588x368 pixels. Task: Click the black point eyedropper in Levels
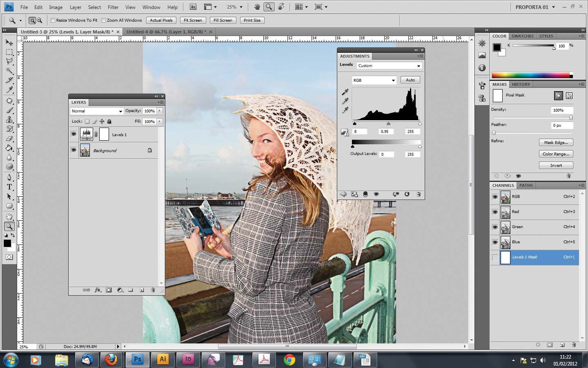[345, 92]
